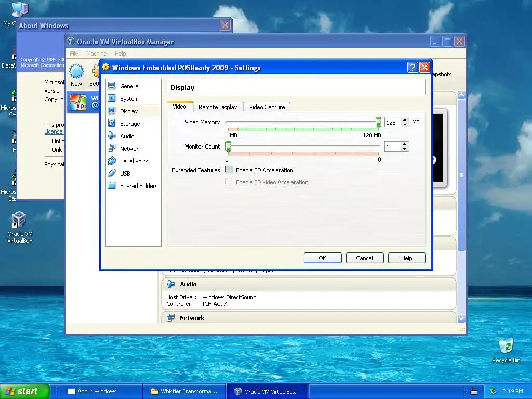Click the Network section icon in details pane

point(170,317)
